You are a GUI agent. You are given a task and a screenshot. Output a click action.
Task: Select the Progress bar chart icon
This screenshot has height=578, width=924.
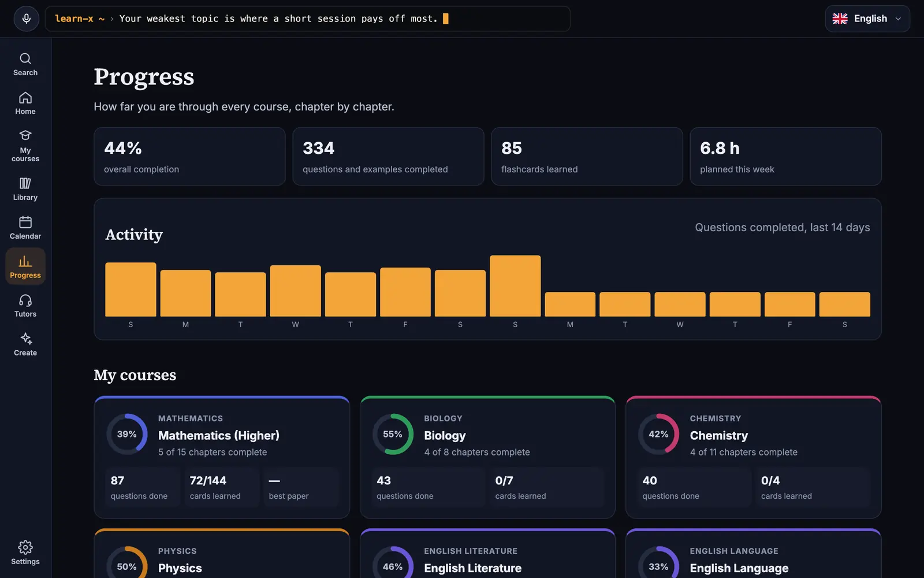tap(25, 262)
